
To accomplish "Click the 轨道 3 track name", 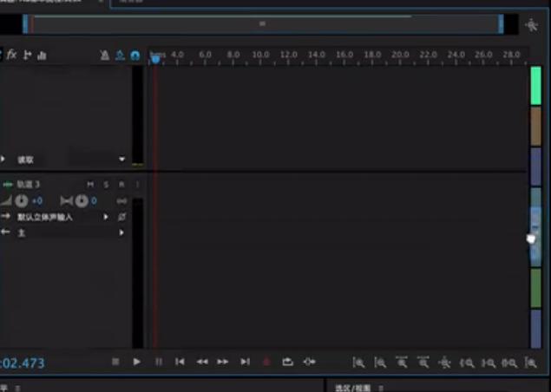I will click(x=28, y=185).
